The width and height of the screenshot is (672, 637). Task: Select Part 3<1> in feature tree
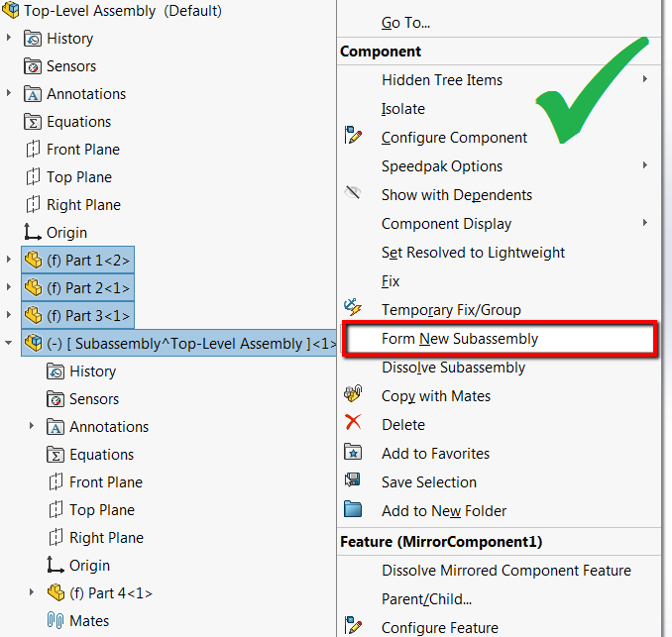(78, 316)
